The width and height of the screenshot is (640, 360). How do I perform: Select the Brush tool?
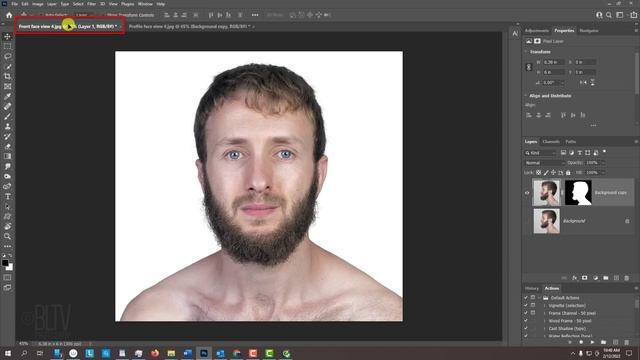(x=7, y=116)
